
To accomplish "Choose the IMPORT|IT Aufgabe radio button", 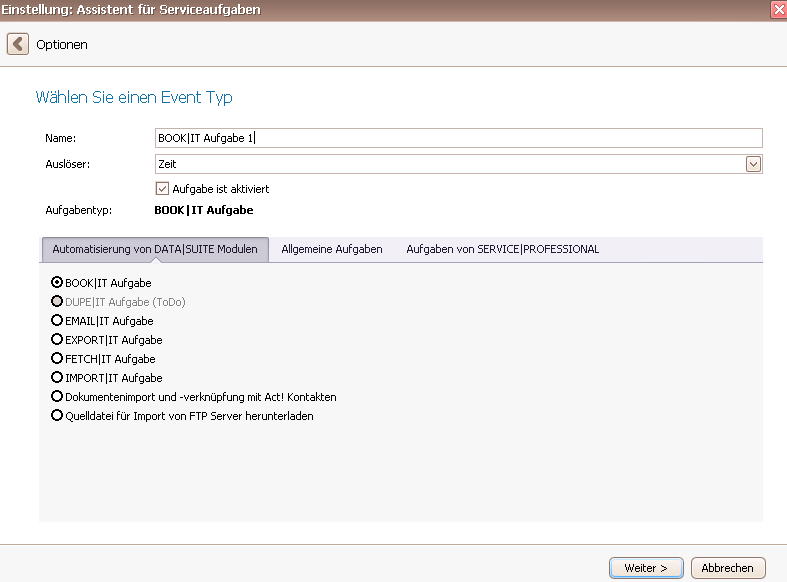I will (57, 377).
